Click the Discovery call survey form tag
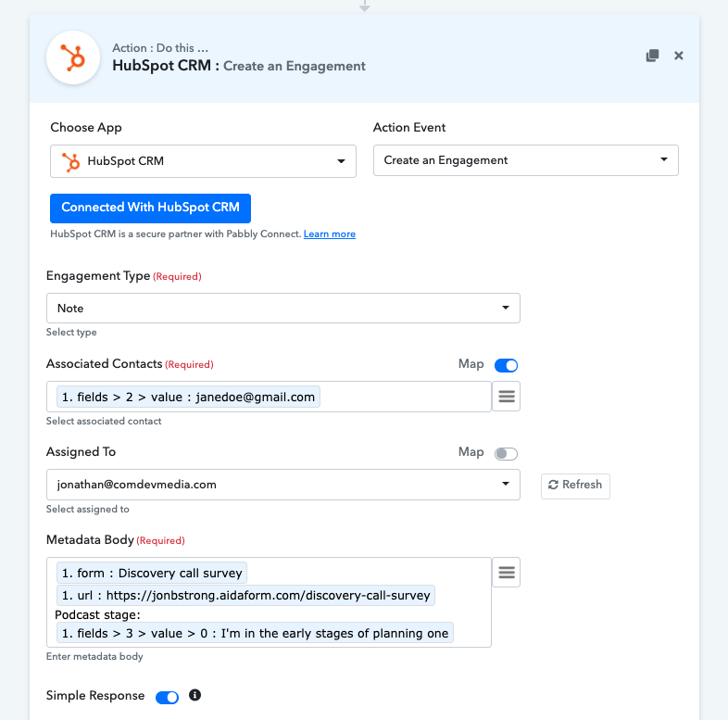728x720 pixels. (x=151, y=574)
